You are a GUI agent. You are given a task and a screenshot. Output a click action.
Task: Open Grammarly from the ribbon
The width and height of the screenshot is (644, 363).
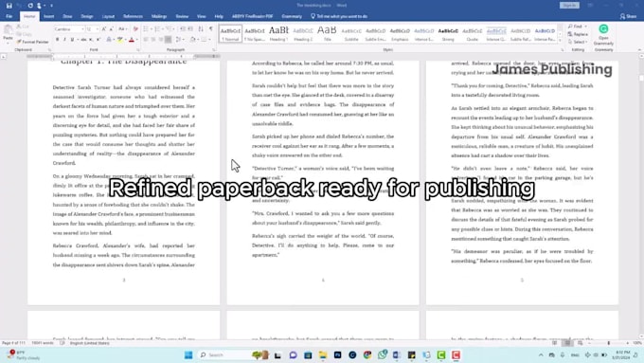[x=603, y=35]
